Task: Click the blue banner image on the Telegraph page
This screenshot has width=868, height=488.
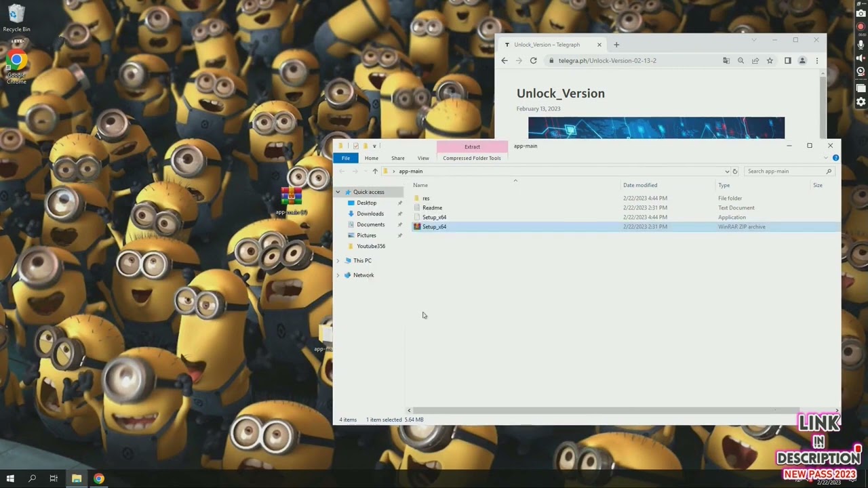Action: point(656,127)
